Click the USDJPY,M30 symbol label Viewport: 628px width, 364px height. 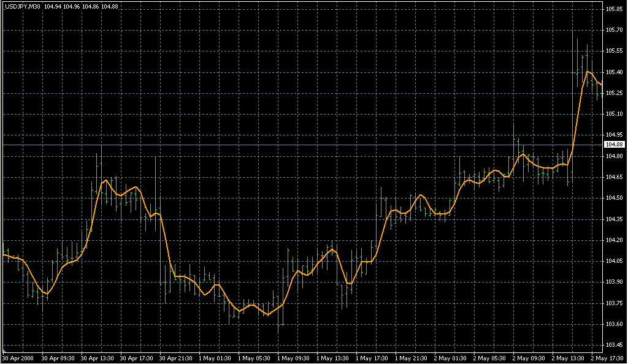point(22,6)
